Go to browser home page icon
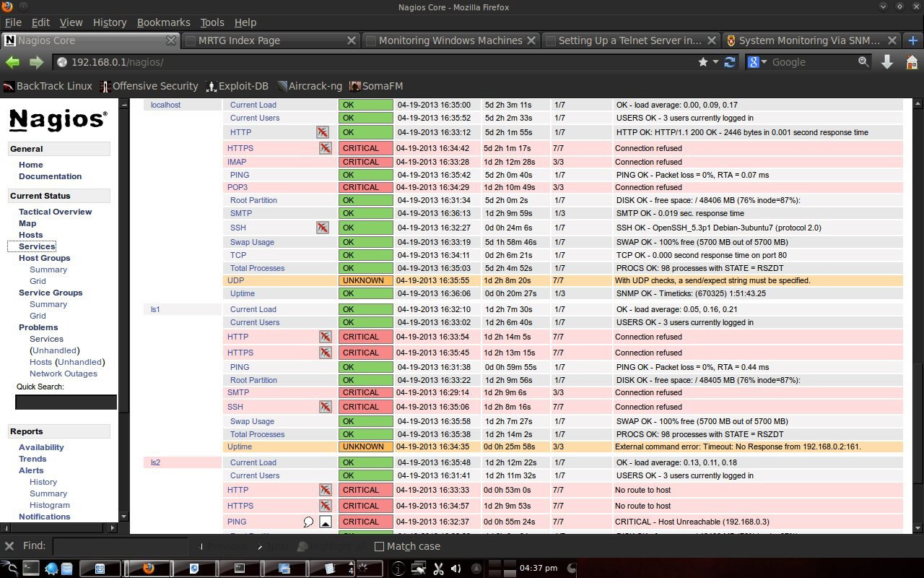Screen dimensions: 924x578 tap(912, 62)
